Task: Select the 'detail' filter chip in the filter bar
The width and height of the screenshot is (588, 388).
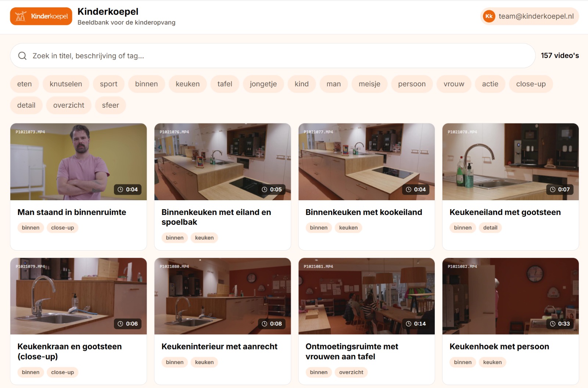Action: [26, 105]
